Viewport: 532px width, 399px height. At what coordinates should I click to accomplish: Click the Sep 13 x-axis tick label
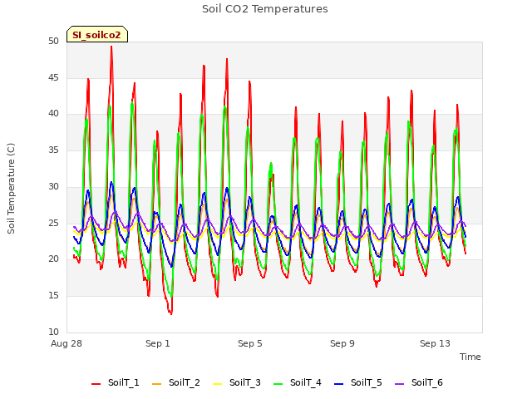(435, 343)
